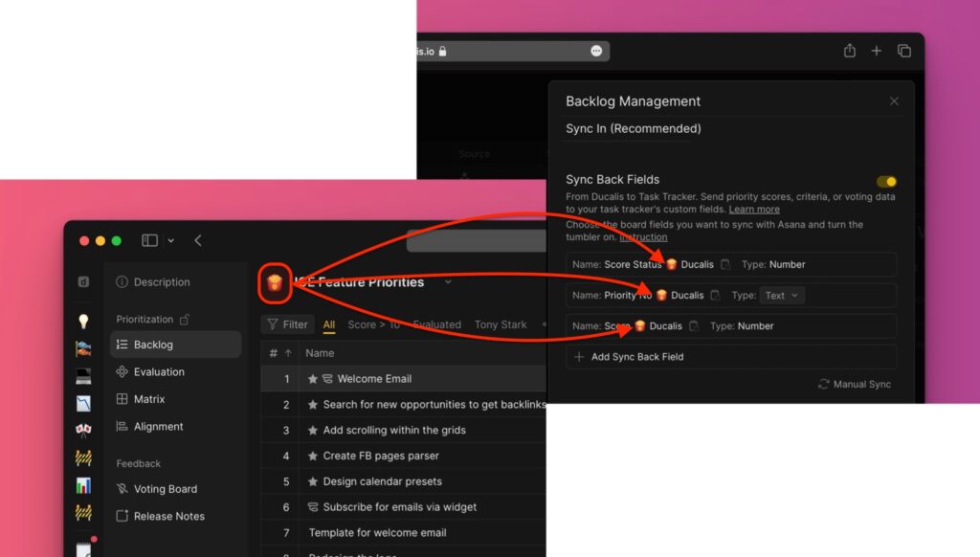The image size is (980, 557).
Task: Select Backlog in the sidebar
Action: pyautogui.click(x=176, y=345)
